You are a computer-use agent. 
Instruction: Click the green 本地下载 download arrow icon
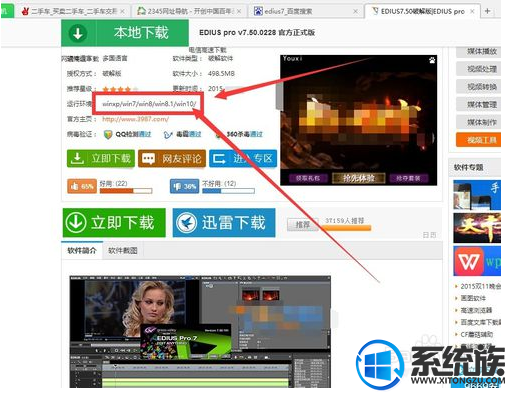[78, 33]
